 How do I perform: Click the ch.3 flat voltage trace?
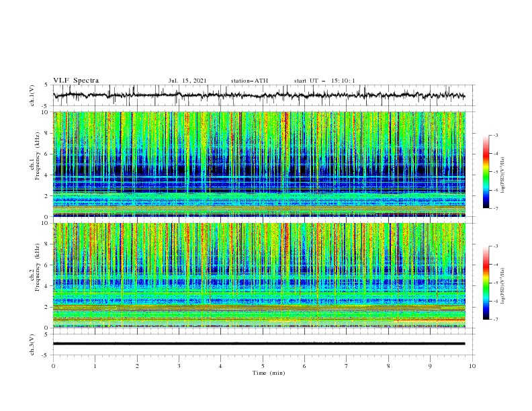259,344
